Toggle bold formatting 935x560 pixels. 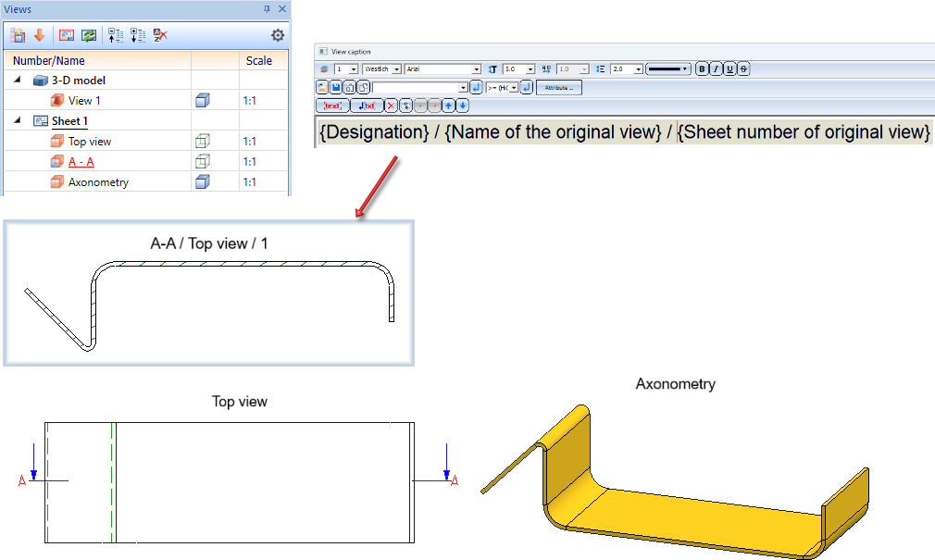tap(702, 69)
